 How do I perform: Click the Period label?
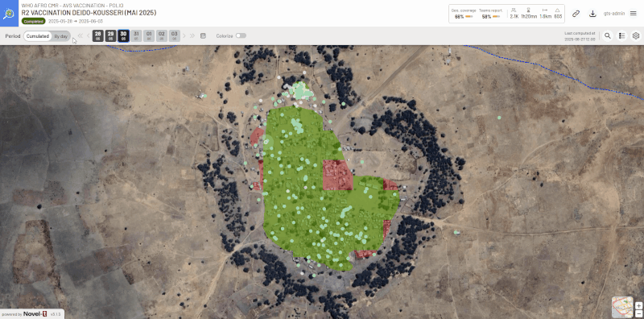[x=13, y=36]
